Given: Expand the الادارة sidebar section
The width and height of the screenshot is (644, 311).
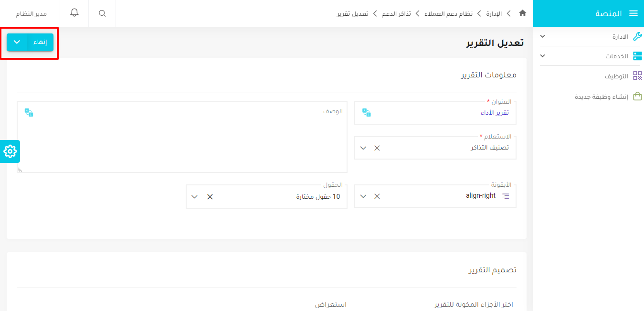Looking at the screenshot, I should [x=542, y=36].
